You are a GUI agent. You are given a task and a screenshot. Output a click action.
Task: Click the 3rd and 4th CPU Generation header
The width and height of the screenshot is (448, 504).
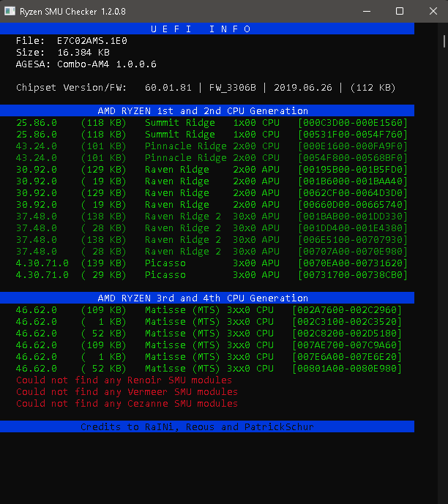pos(207,298)
